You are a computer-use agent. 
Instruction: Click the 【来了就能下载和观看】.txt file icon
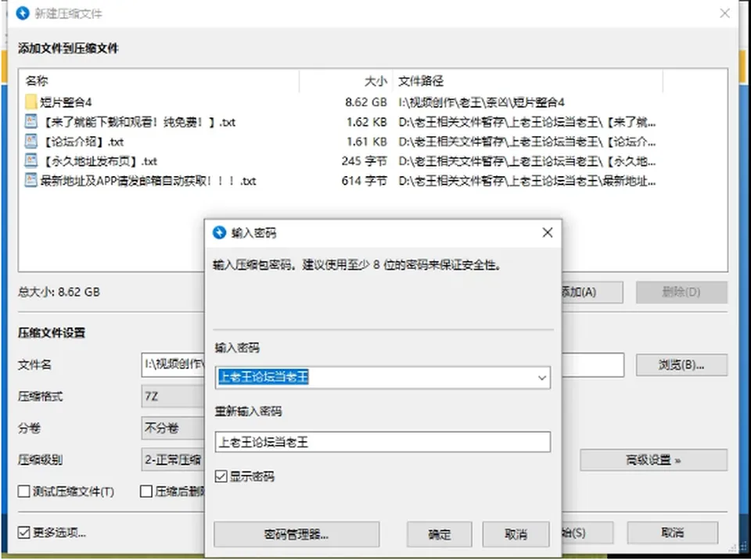[x=31, y=121]
